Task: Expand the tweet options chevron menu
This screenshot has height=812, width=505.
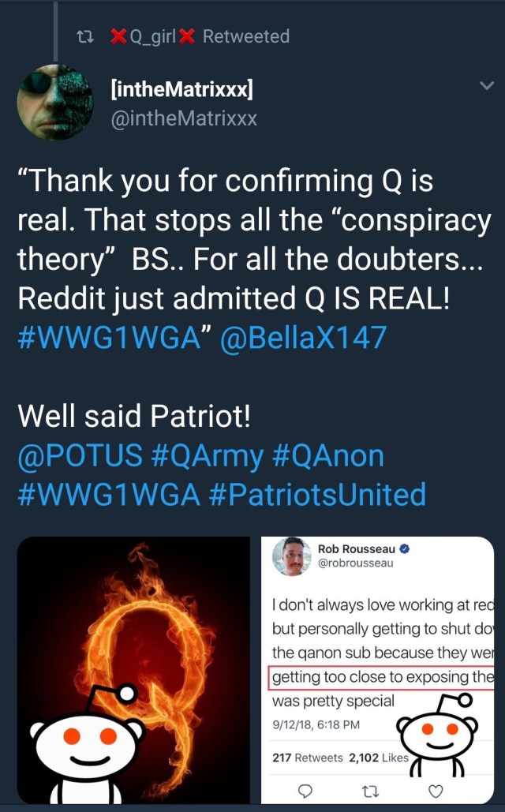Action: pos(486,85)
